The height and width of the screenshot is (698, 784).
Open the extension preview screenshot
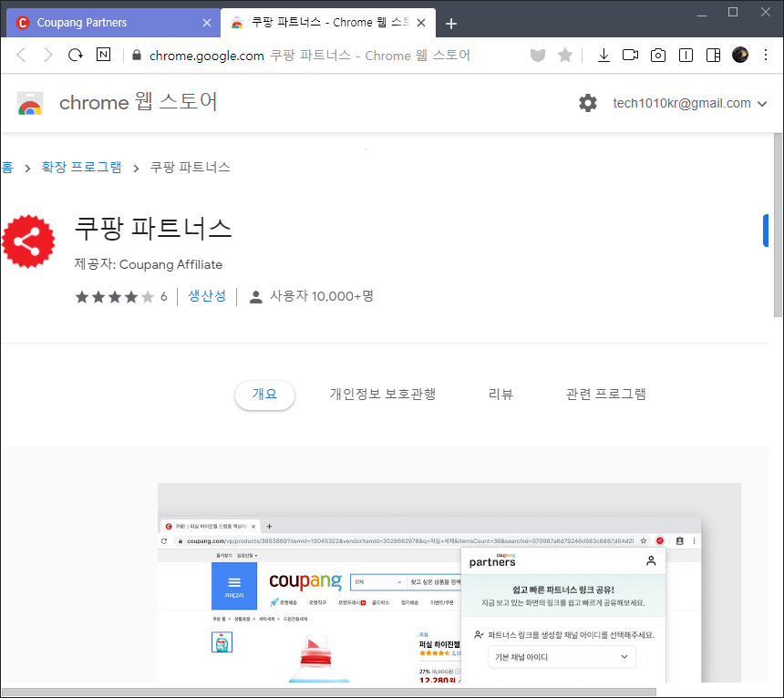click(449, 582)
